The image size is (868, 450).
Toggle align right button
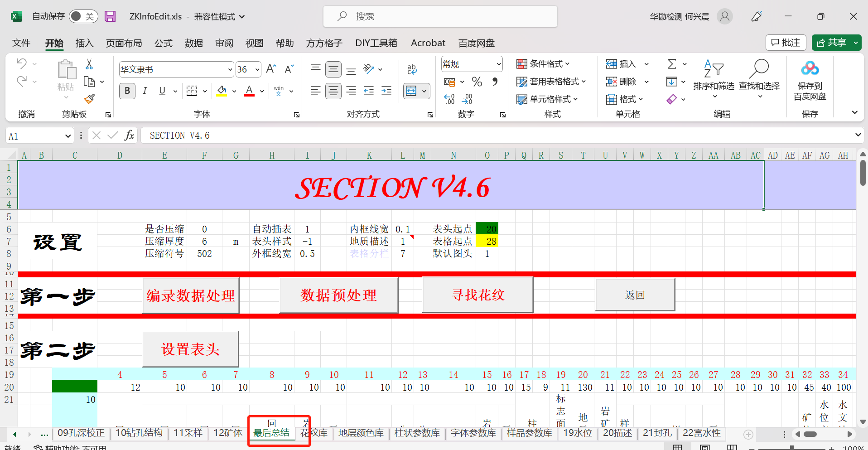351,91
